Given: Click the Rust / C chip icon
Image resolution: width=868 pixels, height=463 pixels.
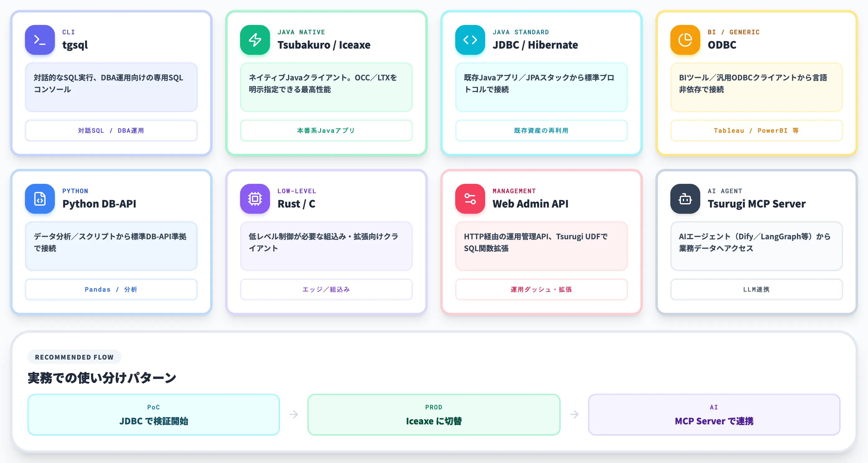Looking at the screenshot, I should [255, 199].
